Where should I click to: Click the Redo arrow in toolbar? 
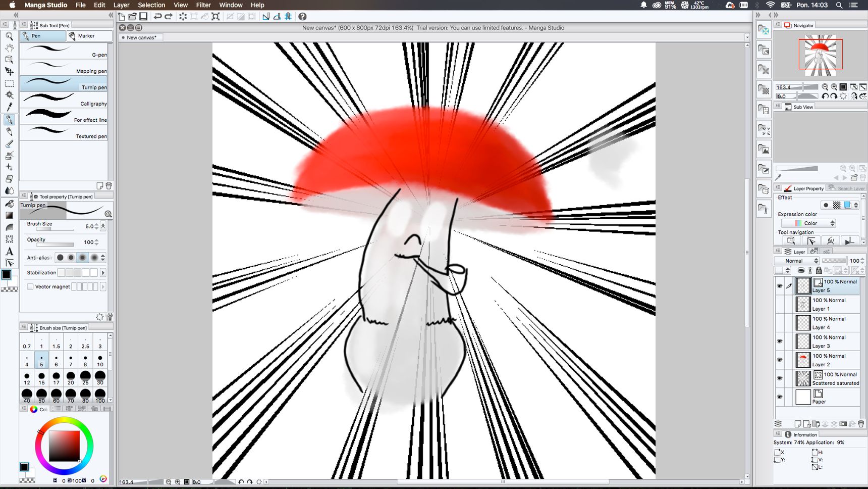click(169, 17)
